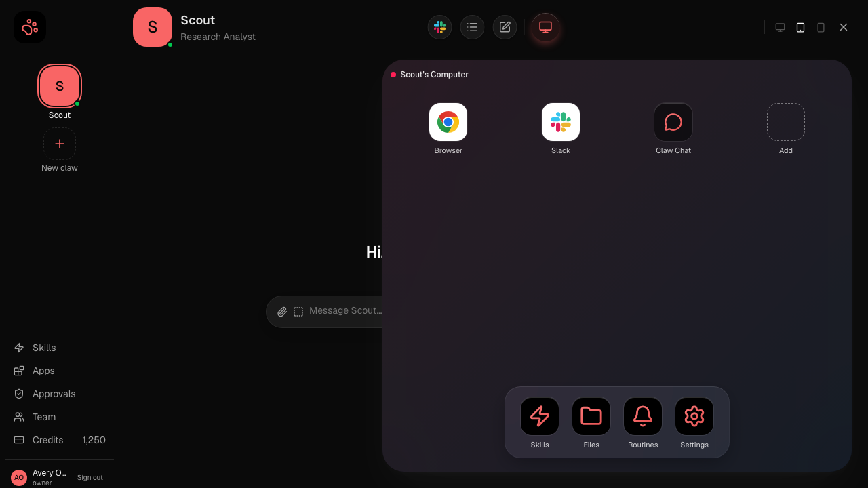Screen dimensions: 868x488
Task: Open the Browser app in Scout's Computer
Action: 448,122
